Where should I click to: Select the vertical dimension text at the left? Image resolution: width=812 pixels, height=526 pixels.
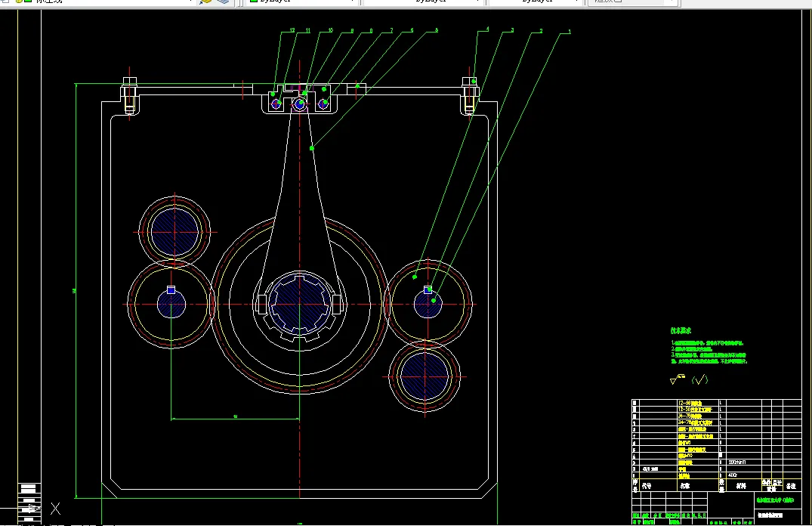pyautogui.click(x=74, y=291)
